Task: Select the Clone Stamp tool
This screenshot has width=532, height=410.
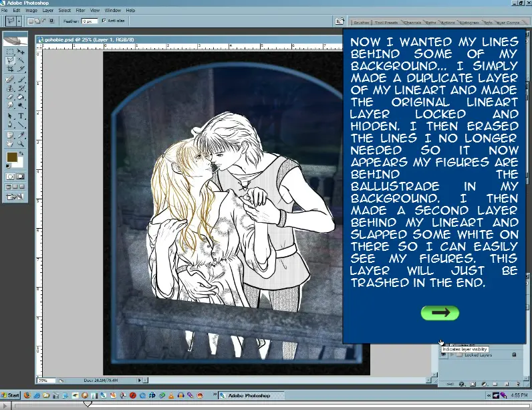Action: click(x=10, y=88)
